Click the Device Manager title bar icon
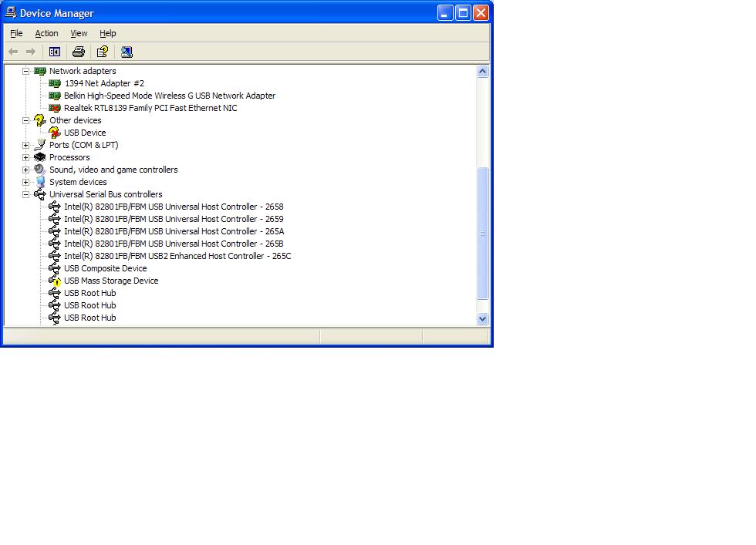The width and height of the screenshot is (756, 545). 11,12
